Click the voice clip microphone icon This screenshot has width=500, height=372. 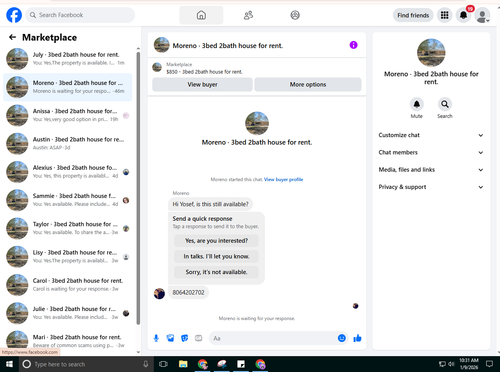coord(156,338)
